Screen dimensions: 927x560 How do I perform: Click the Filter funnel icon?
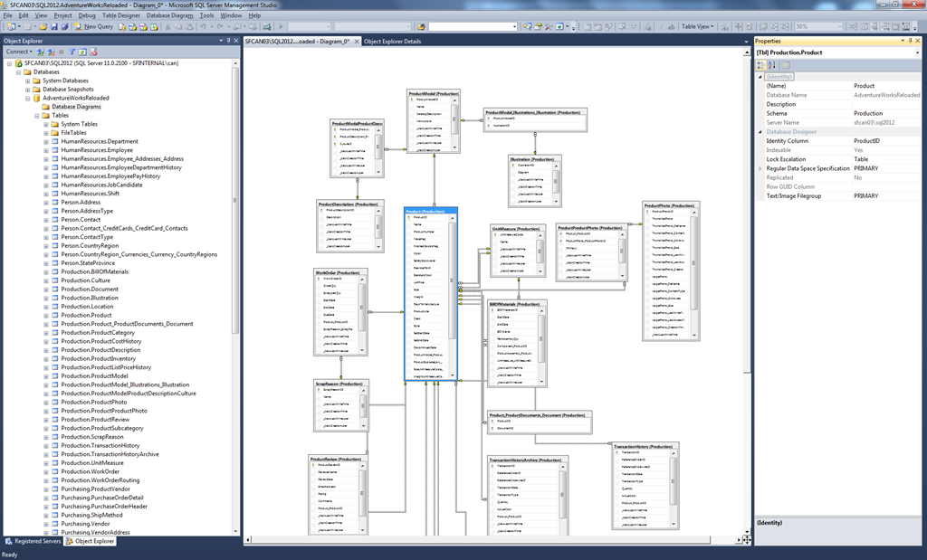72,52
